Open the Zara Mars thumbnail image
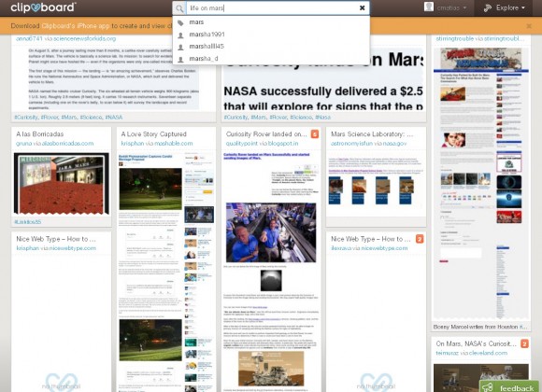Image resolution: width=542 pixels, height=392 pixels. pyautogui.click(x=62, y=184)
